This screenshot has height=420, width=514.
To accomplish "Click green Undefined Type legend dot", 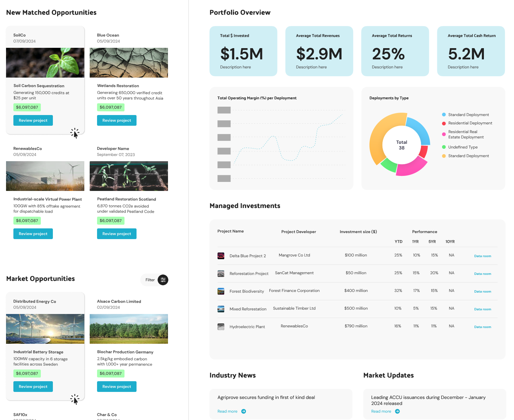I will pos(444,147).
